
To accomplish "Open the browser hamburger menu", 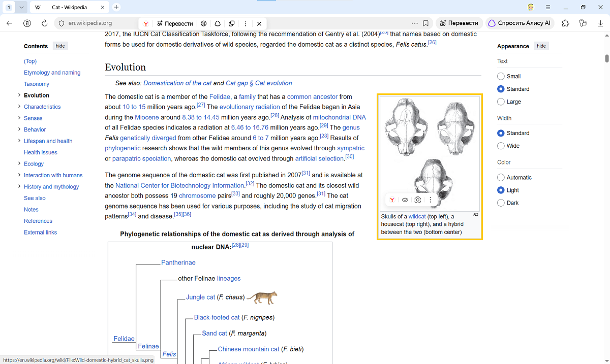I will 548,7.
